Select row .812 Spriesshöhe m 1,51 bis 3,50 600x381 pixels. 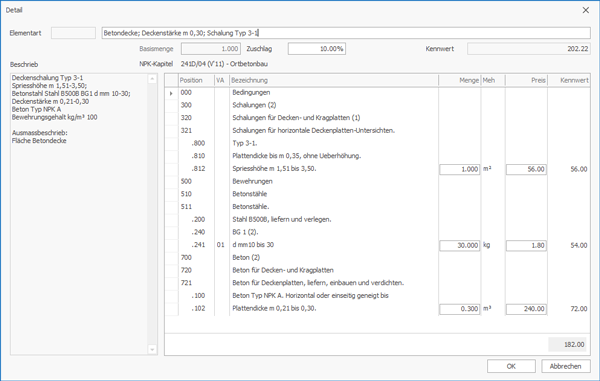click(x=377, y=169)
